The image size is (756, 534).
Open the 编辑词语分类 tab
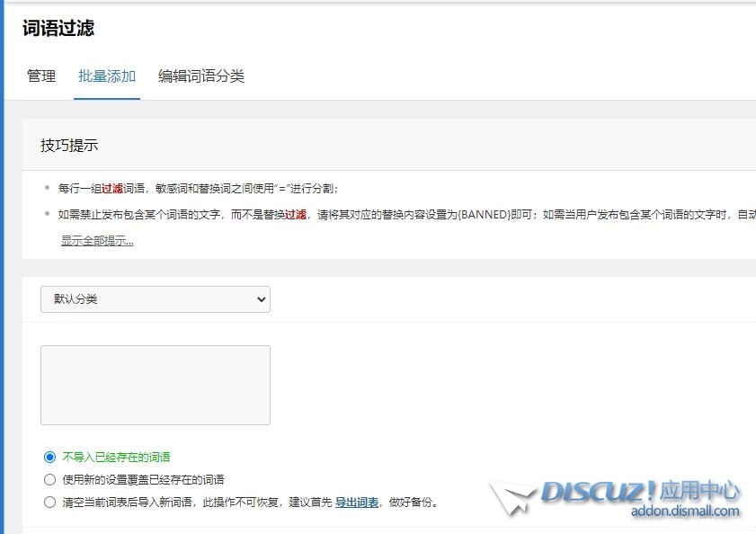tap(201, 76)
